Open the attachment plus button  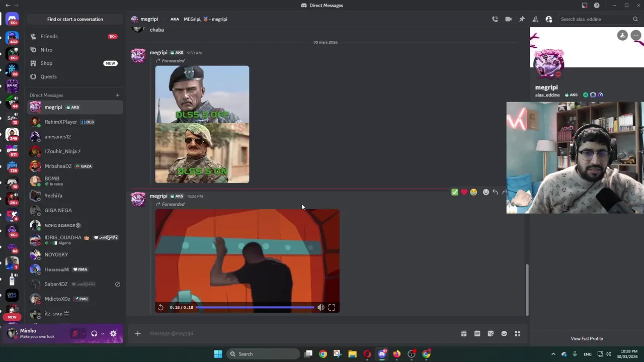[x=138, y=333]
